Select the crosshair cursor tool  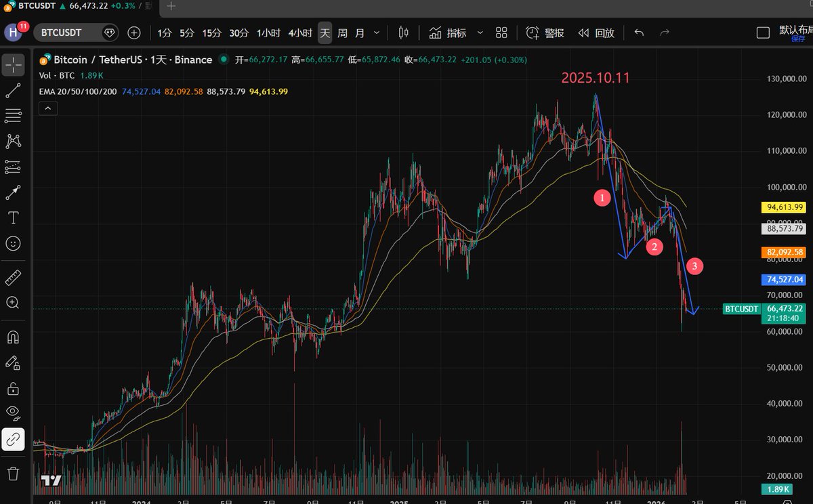point(13,65)
